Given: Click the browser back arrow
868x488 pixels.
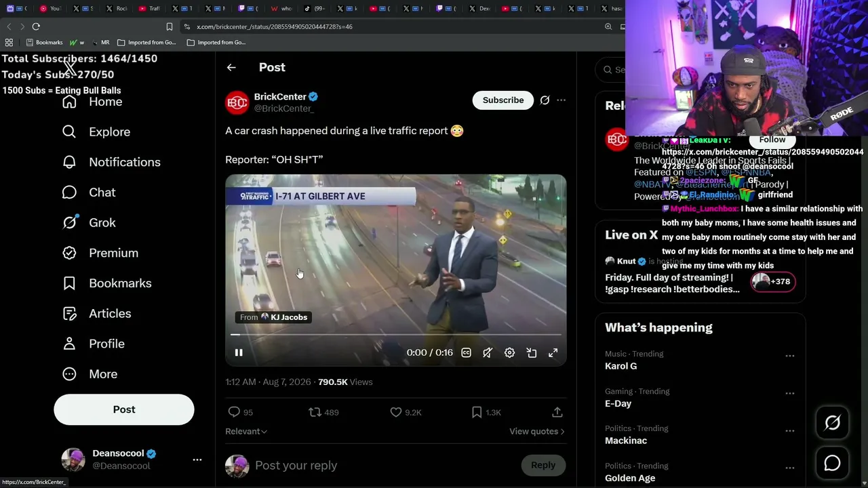Looking at the screenshot, I should [x=9, y=26].
